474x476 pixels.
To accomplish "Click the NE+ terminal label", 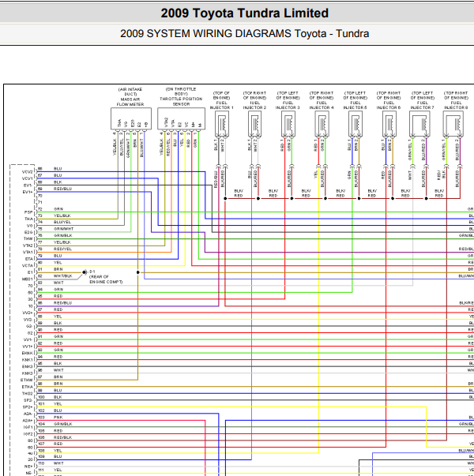I will point(28,467).
